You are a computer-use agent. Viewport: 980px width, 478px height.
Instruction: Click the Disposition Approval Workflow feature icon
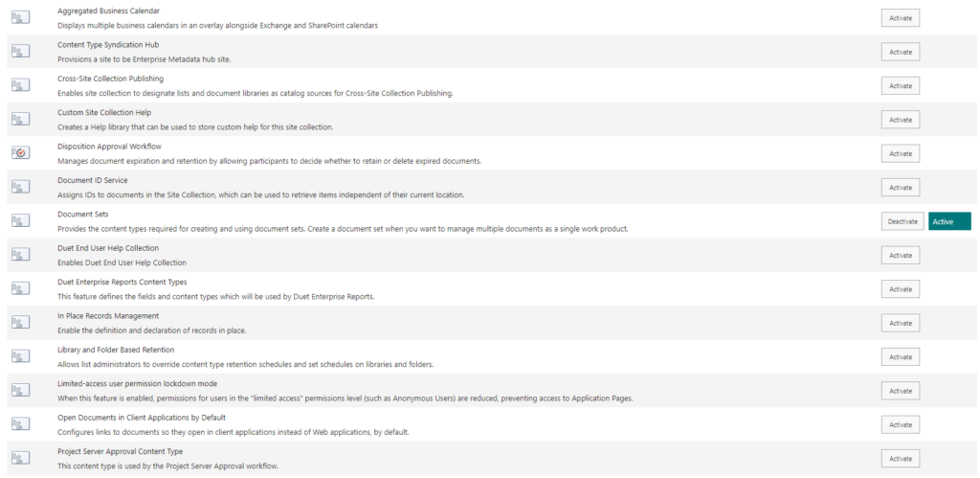pyautogui.click(x=21, y=153)
